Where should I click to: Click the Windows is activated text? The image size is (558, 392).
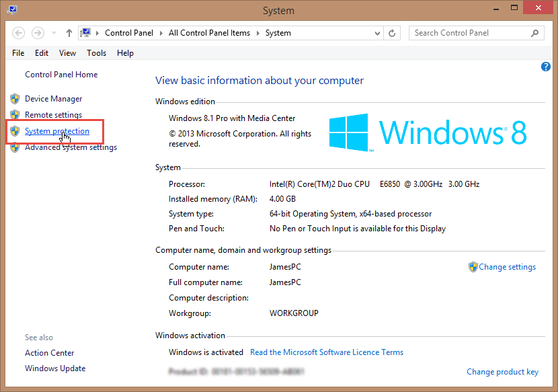(x=206, y=352)
